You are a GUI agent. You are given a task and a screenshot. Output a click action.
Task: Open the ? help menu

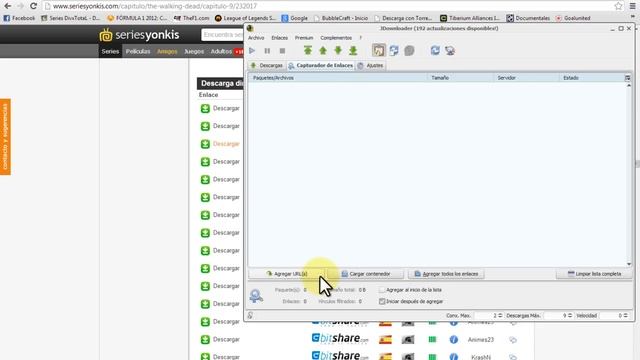pyautogui.click(x=360, y=38)
